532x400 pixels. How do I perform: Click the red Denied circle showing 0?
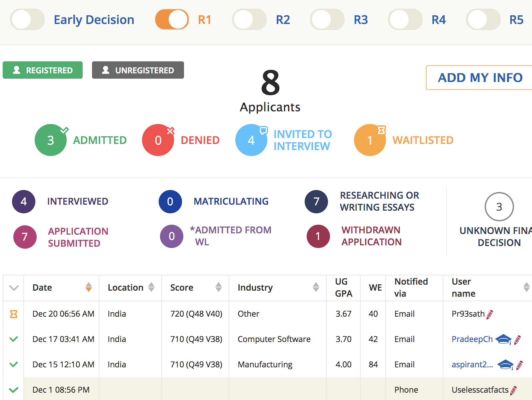point(158,140)
